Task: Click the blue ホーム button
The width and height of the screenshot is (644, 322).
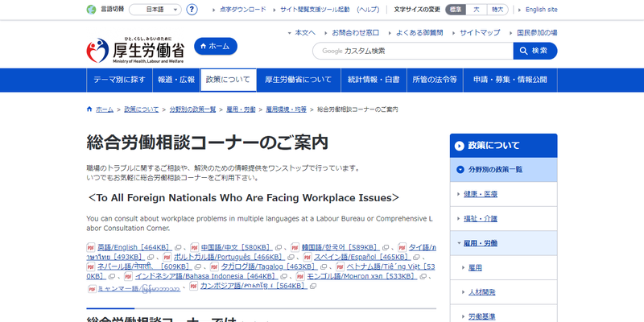Action: click(215, 46)
